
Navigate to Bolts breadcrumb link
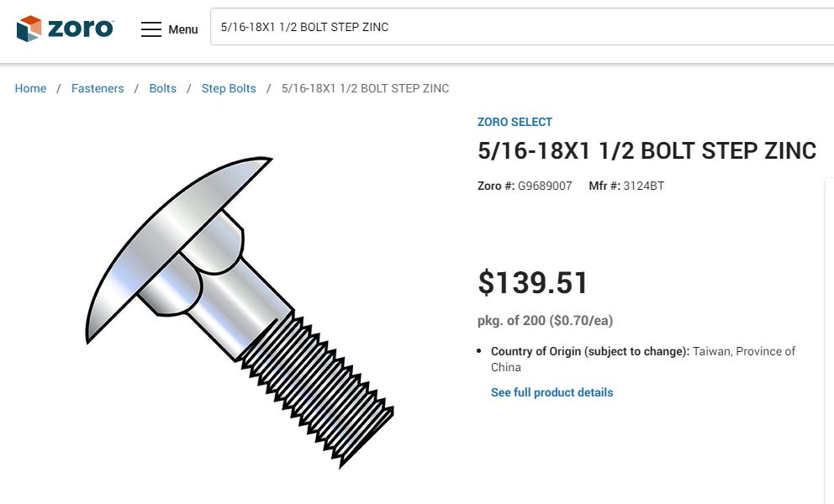[163, 88]
